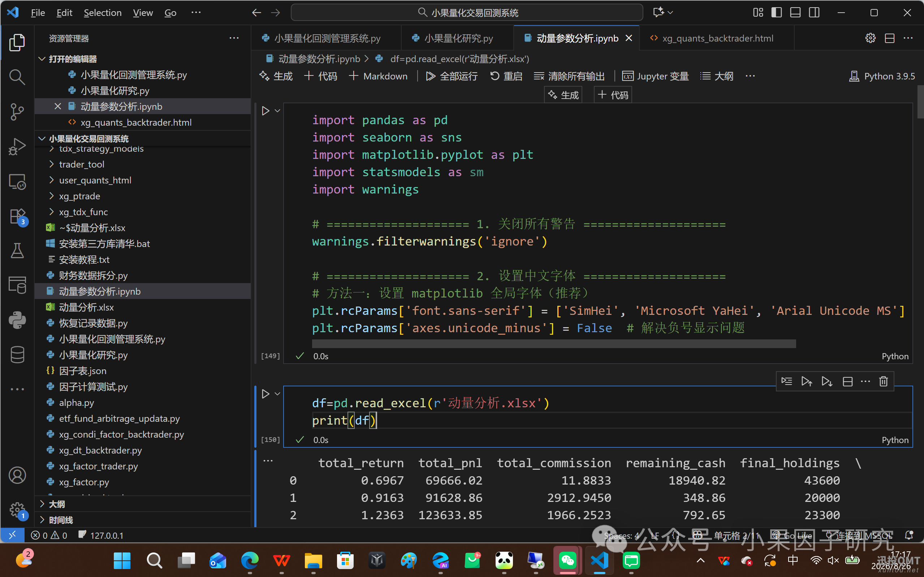Open the database view in activity bar
This screenshot has width=924, height=577.
pos(17,355)
